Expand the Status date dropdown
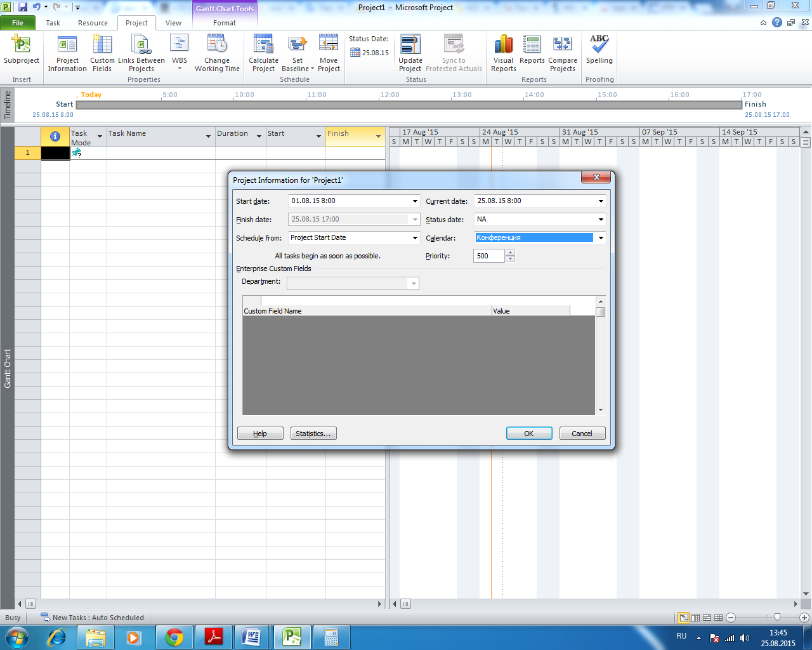 click(601, 220)
